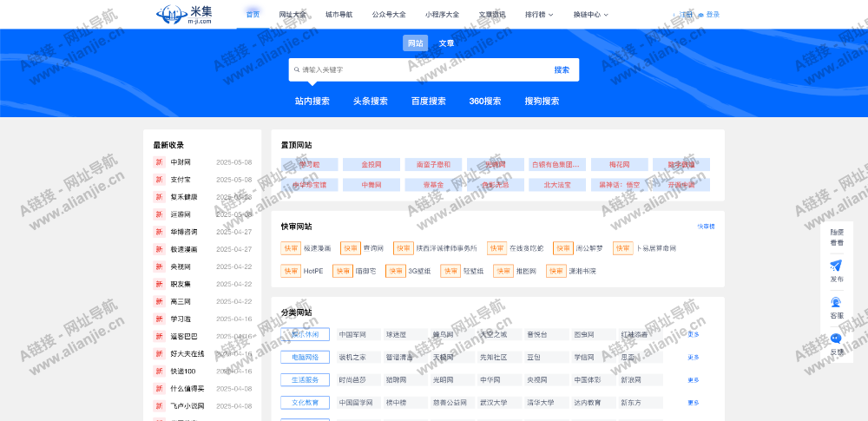Expand the 排行榜 dropdown menu
868x421 pixels.
click(x=541, y=15)
